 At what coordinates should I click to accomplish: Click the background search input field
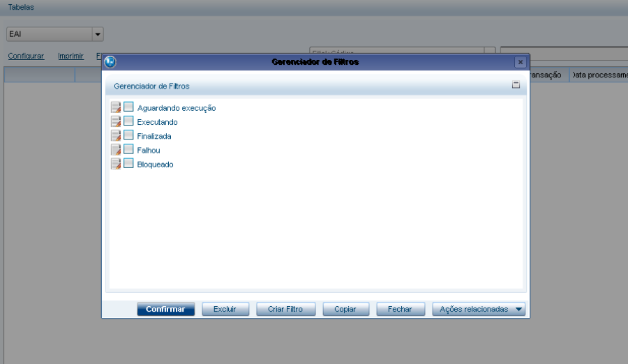coord(564,53)
